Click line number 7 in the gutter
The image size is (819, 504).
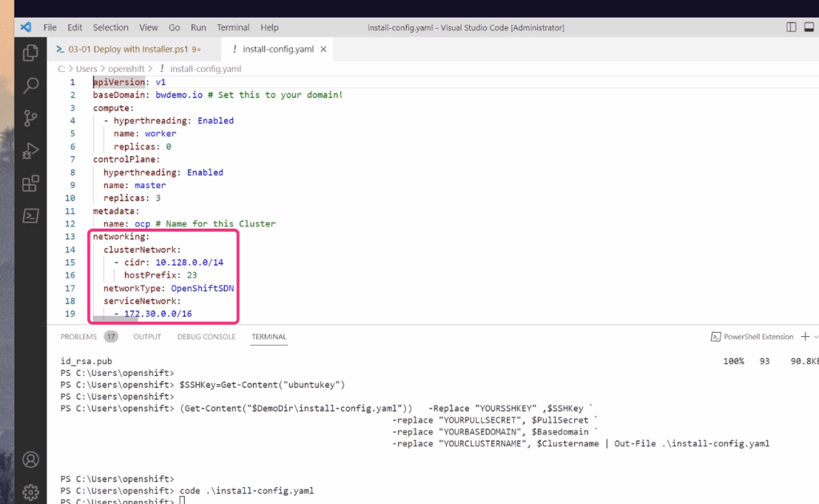click(x=73, y=159)
